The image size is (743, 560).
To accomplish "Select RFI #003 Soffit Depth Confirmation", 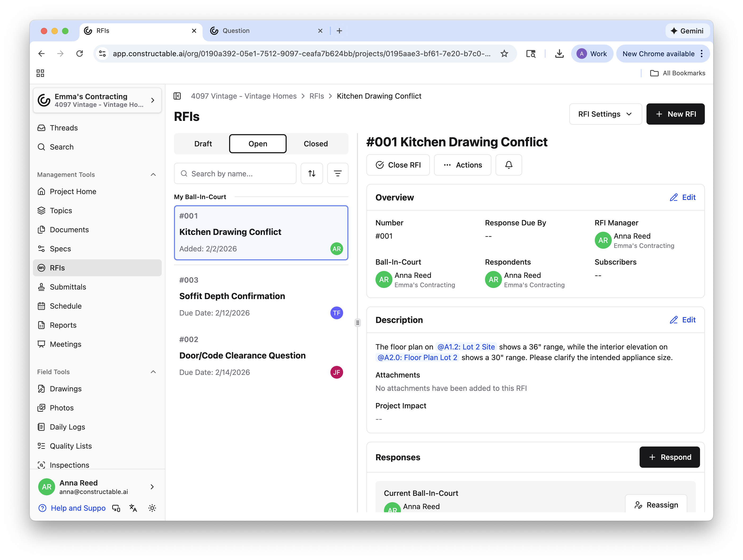I will coord(261,296).
